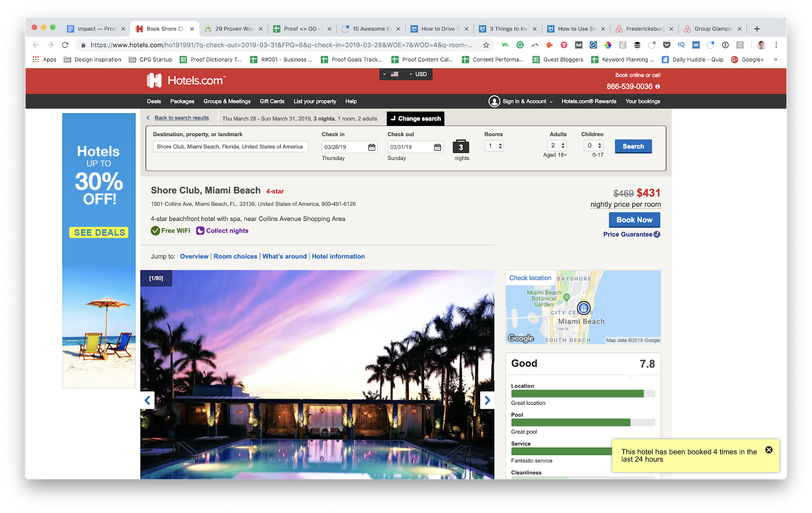This screenshot has width=812, height=513.
Task: Click the Grammarly extension icon
Action: coord(520,45)
